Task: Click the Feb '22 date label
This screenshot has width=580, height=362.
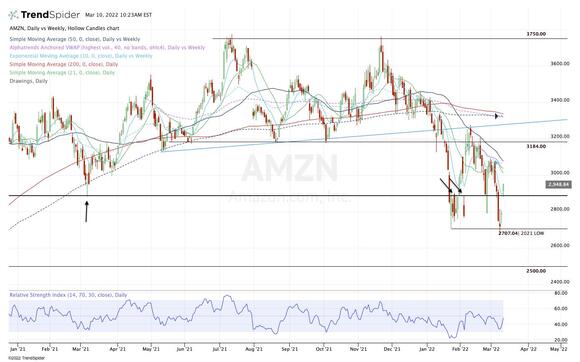Action: point(461,349)
